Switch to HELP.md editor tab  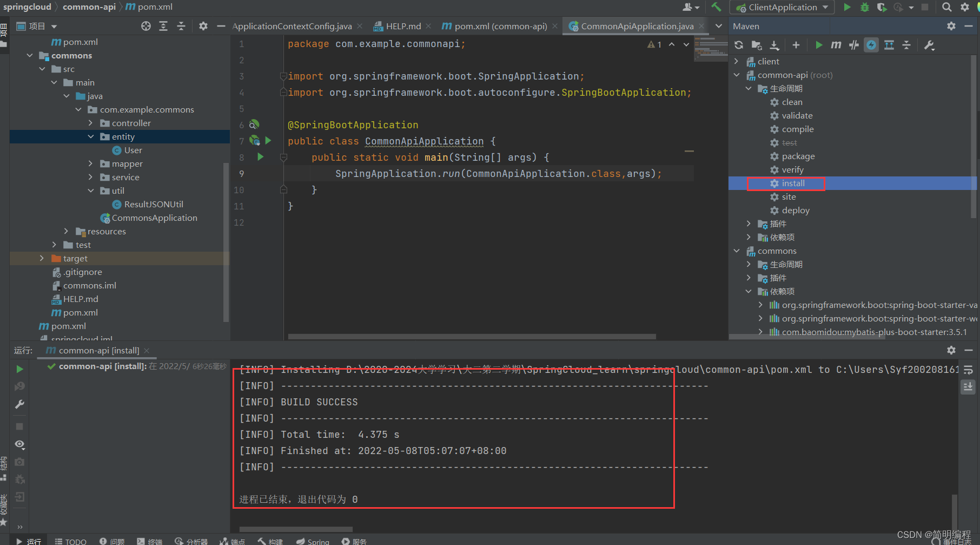[403, 26]
